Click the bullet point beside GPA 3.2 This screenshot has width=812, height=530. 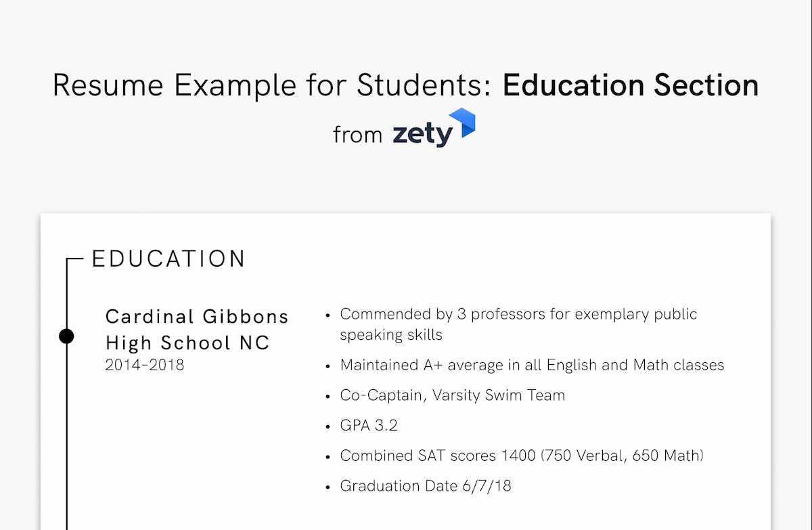tap(328, 426)
